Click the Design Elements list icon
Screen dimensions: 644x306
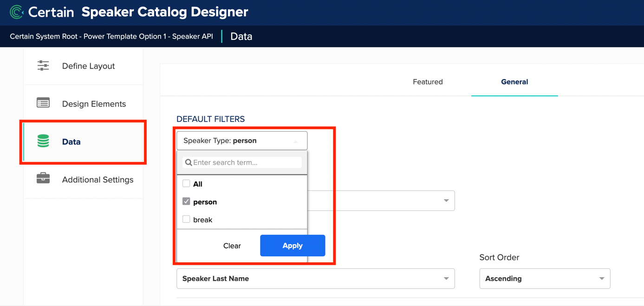(x=43, y=103)
